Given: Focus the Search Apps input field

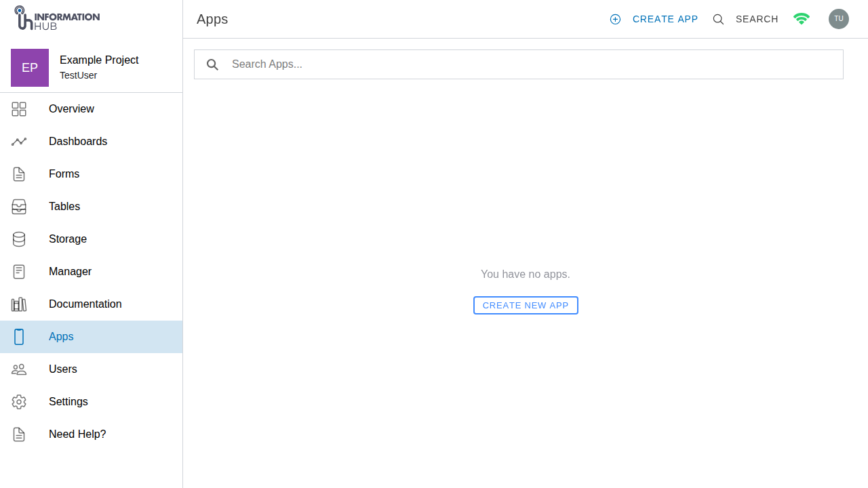Looking at the screenshot, I should click(519, 64).
